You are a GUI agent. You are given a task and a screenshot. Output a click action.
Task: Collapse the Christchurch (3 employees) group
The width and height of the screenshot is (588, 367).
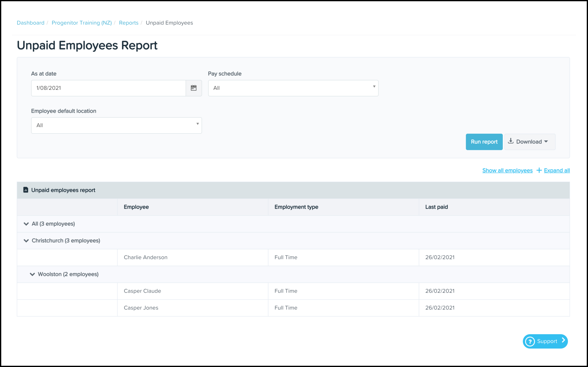tap(26, 240)
